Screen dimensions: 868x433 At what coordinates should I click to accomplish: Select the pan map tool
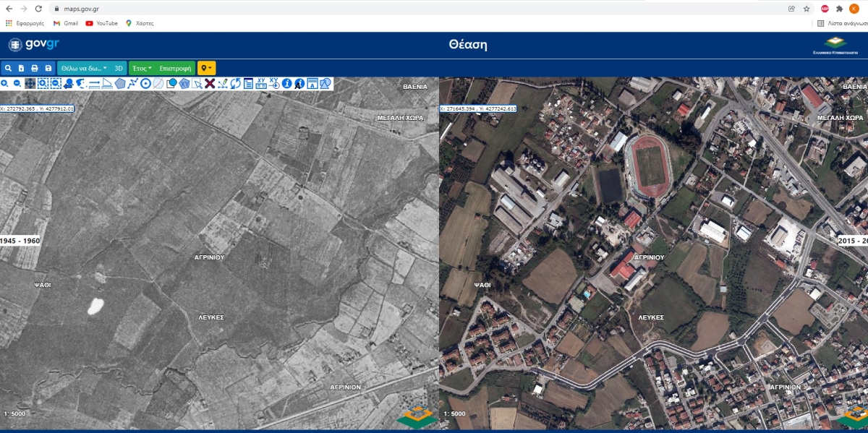coord(30,83)
